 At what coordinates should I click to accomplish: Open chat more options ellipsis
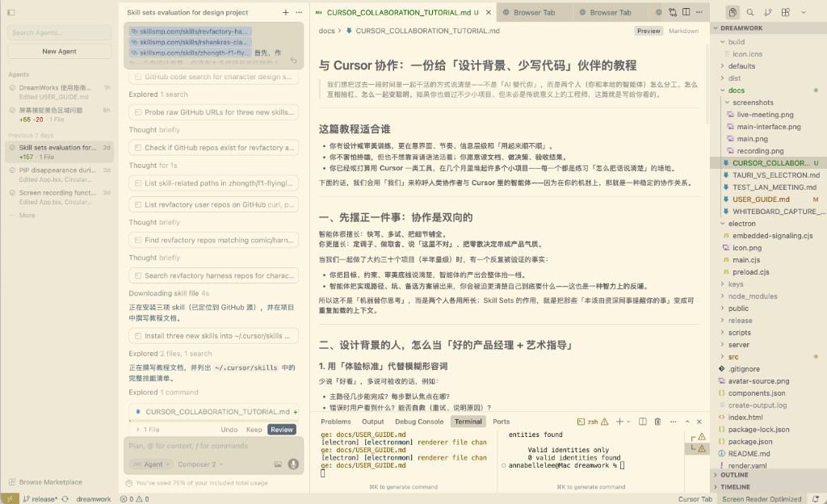[299, 12]
